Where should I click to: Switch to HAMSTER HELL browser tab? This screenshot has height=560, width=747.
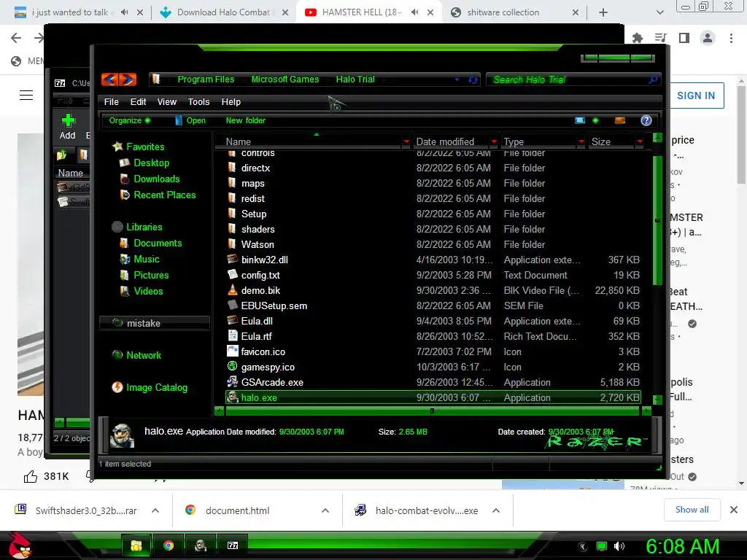362,12
